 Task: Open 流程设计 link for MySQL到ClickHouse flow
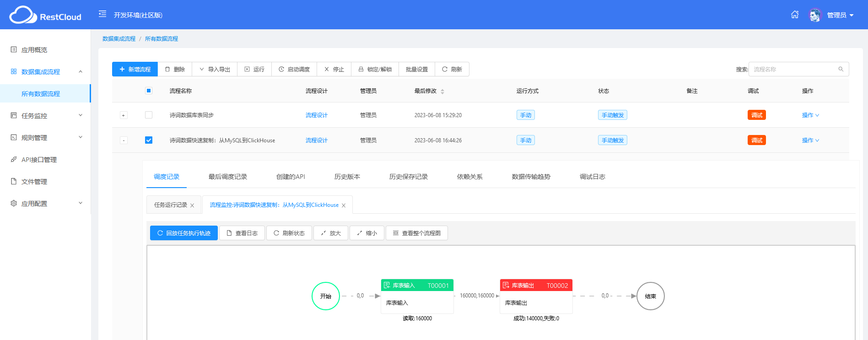(x=317, y=140)
